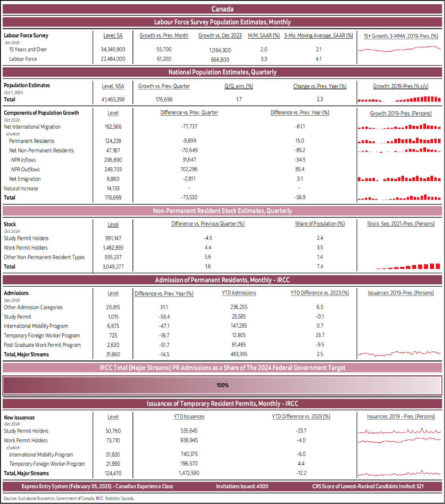This screenshot has height=504, width=445.
Task: Select the 'Canada' title banner
Action: [x=222, y=9]
